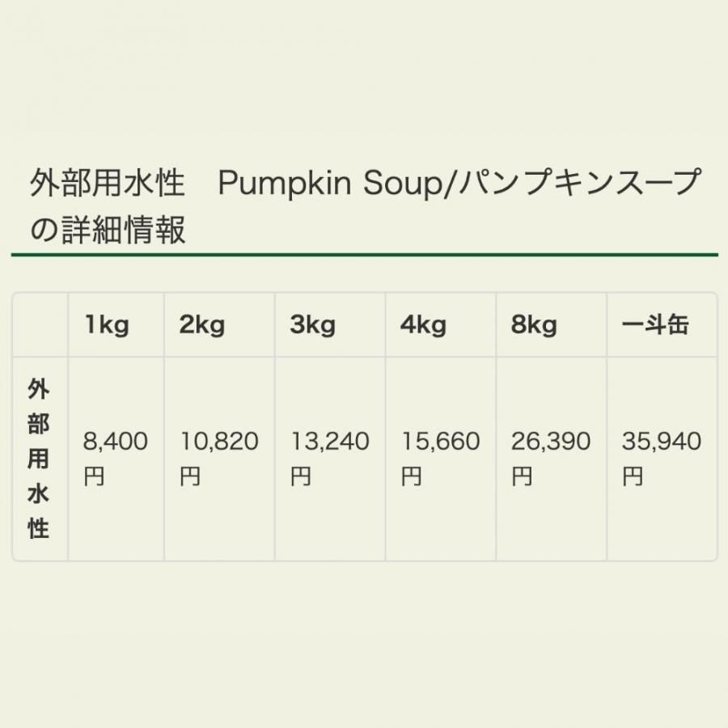Select the 8,400円 price cell
The height and width of the screenshot is (728, 728).
[x=116, y=459]
